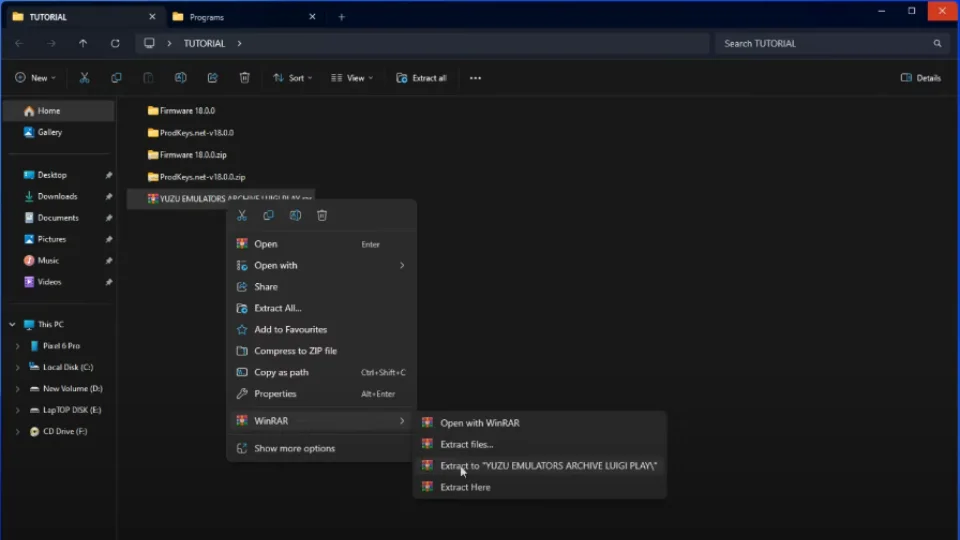Click the PC monitor icon in the address bar
Viewport: 960px width, 540px height.
149,43
